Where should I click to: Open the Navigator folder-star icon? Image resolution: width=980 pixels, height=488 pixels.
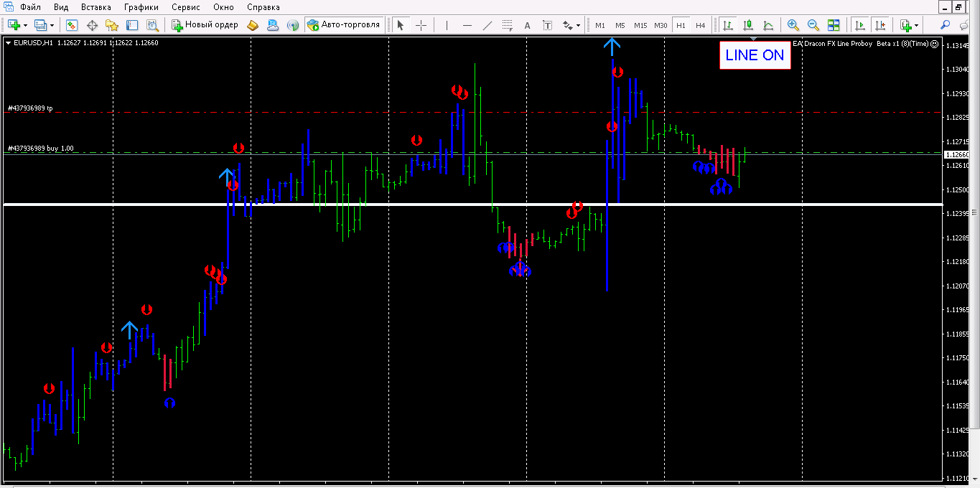[x=112, y=25]
